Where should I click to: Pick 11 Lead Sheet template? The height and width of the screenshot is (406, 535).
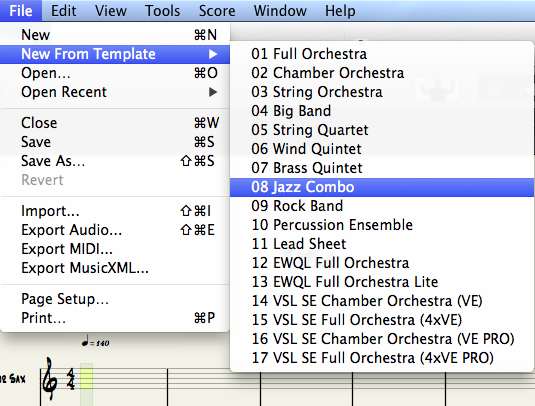[382, 244]
